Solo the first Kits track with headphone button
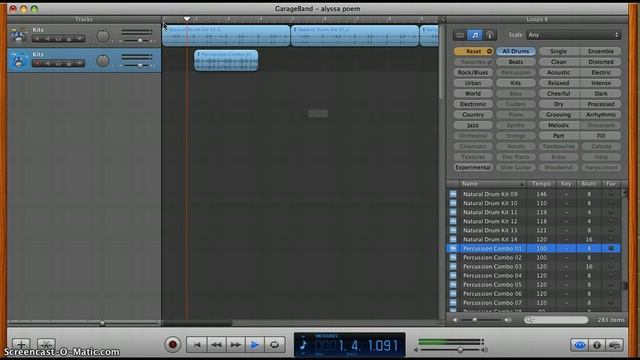 [58, 39]
